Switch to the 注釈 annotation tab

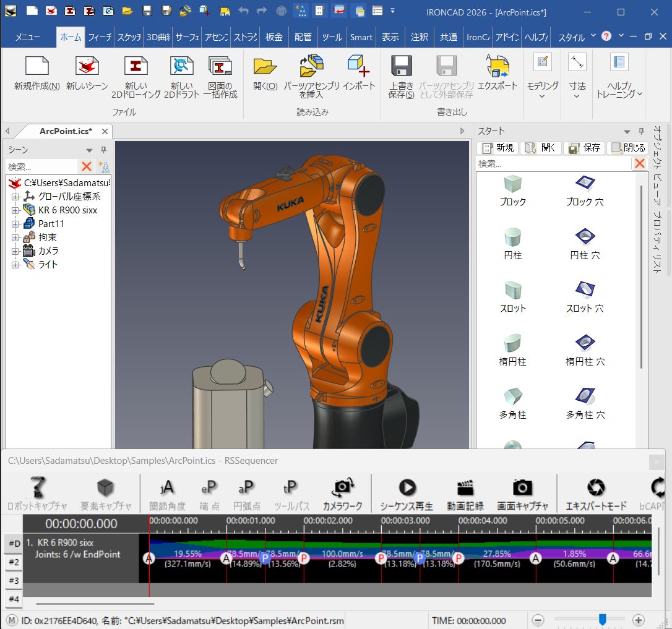tap(419, 37)
